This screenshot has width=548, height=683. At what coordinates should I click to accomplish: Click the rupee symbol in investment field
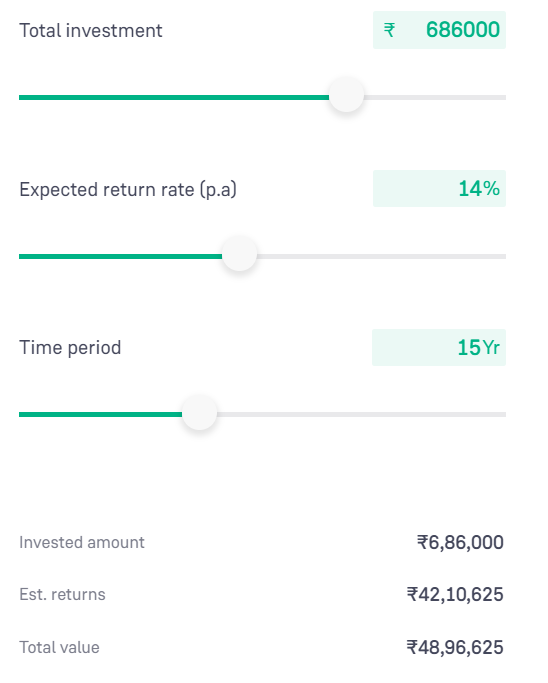click(389, 30)
